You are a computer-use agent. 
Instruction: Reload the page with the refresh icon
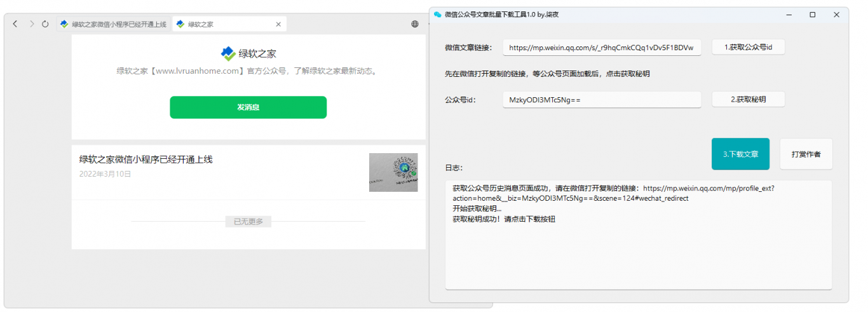(x=45, y=24)
